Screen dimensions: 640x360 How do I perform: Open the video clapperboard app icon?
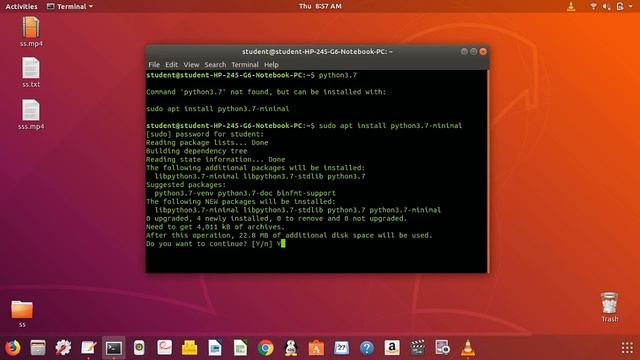pyautogui.click(x=417, y=348)
